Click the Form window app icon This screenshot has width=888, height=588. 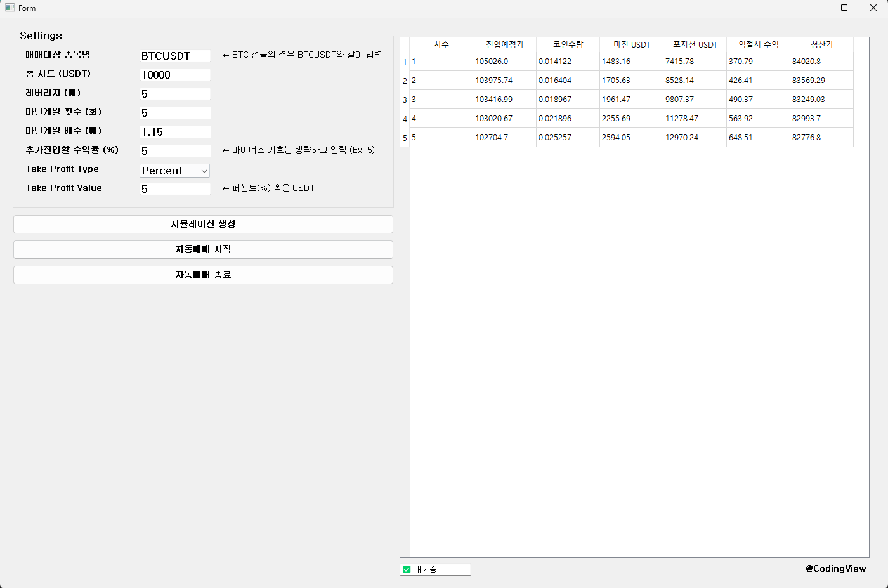10,8
